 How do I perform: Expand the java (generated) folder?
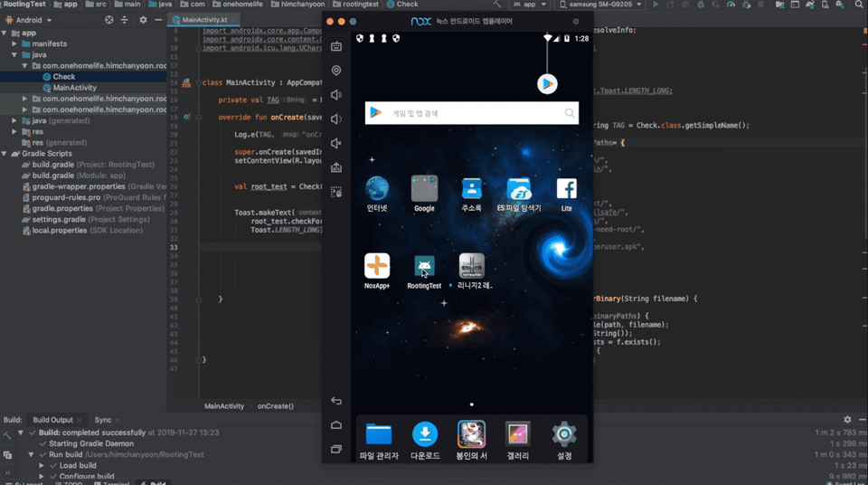click(14, 121)
